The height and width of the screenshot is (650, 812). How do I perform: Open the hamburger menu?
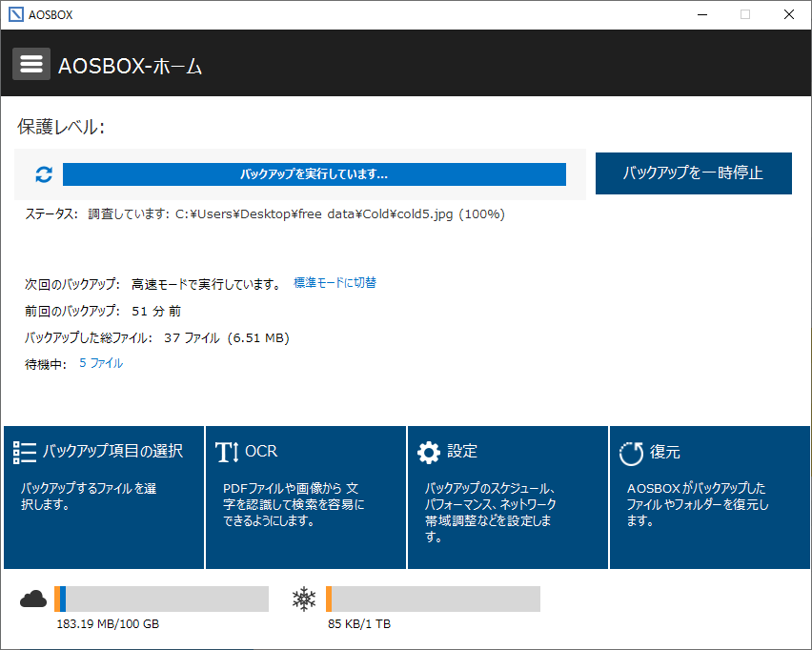click(x=31, y=64)
